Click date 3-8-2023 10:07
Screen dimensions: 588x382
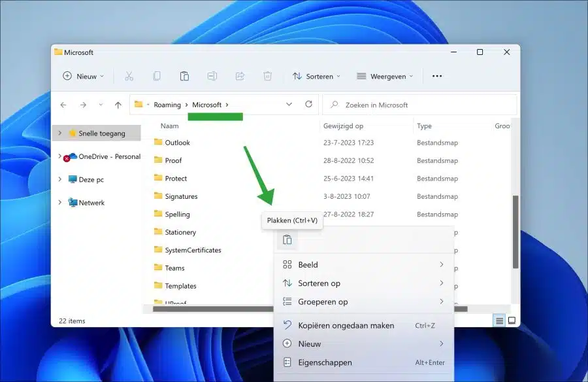coord(346,196)
